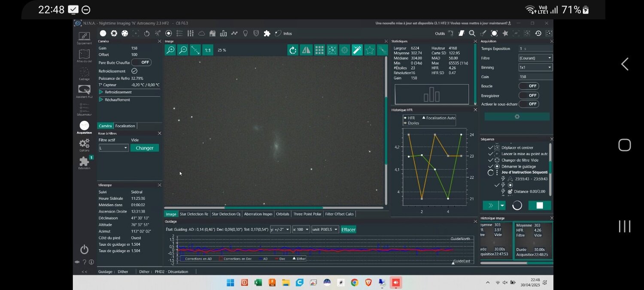644x290 pixels.
Task: Toggle the bullseye crosshair overlay icon
Action: pyautogui.click(x=344, y=50)
